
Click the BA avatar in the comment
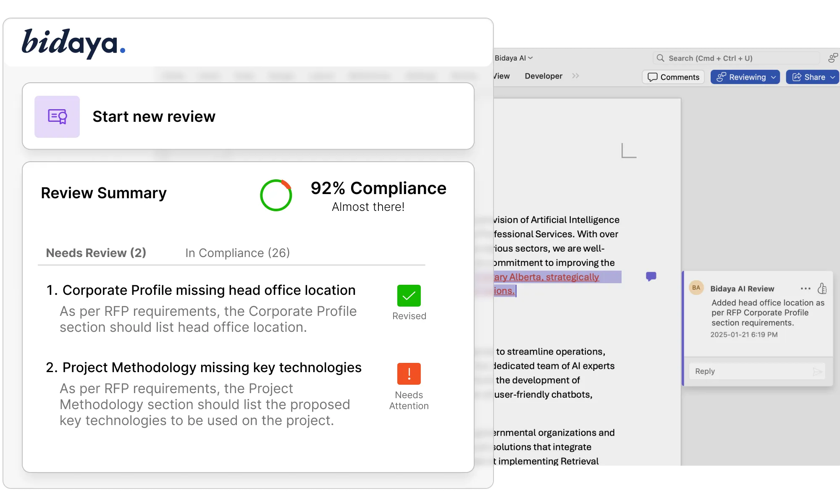coord(696,288)
